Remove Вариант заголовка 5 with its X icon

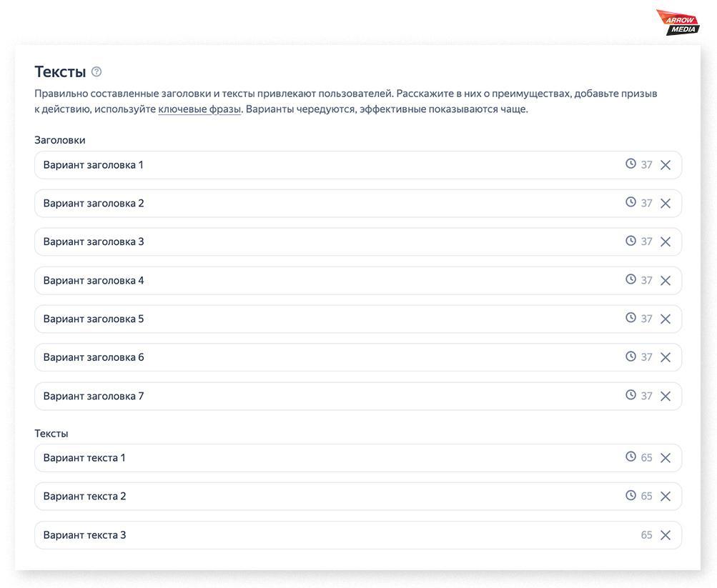click(666, 319)
